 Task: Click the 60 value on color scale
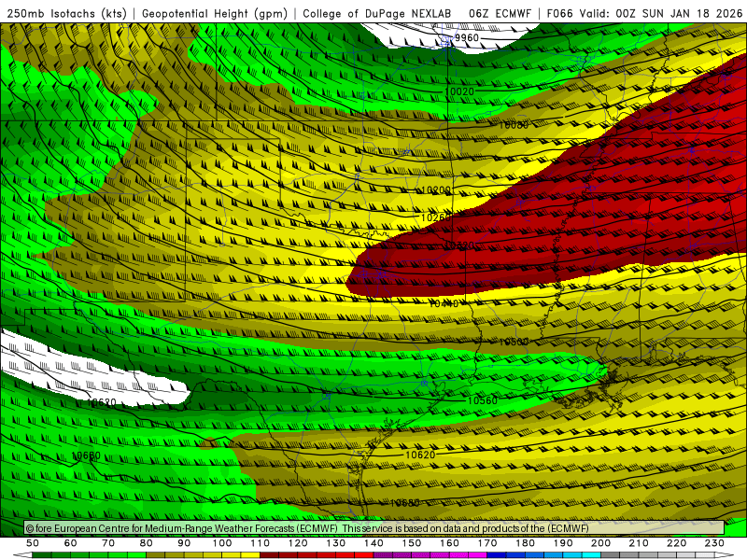point(71,543)
